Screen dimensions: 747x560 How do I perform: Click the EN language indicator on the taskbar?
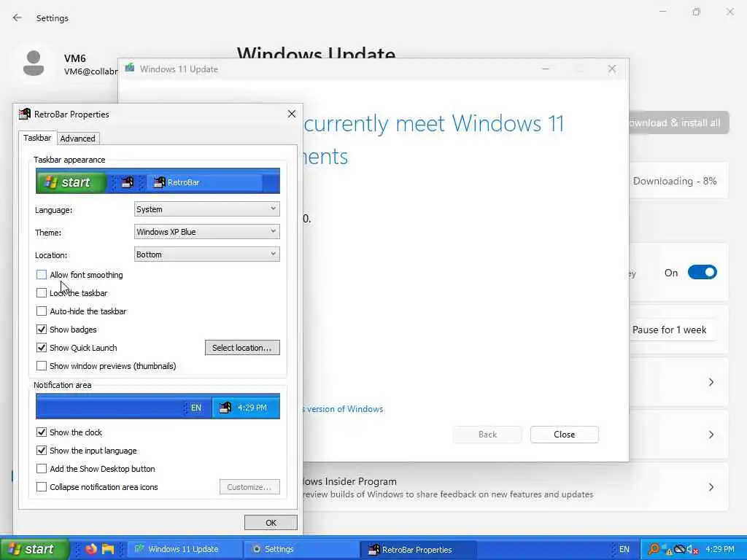624,549
